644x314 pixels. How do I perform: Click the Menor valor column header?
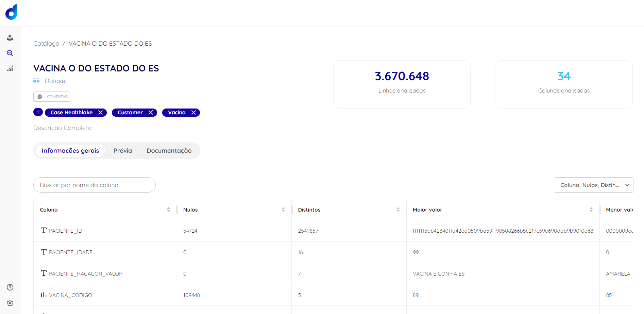(x=619, y=210)
